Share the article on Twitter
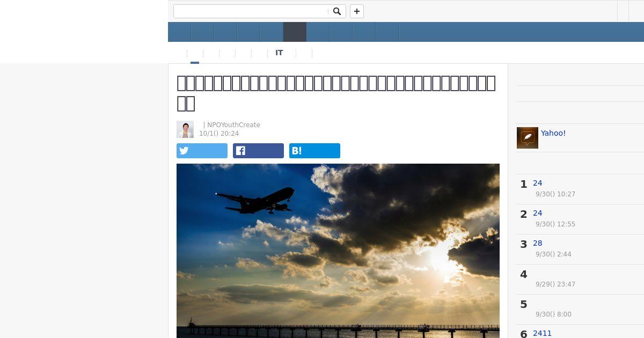 coord(202,151)
